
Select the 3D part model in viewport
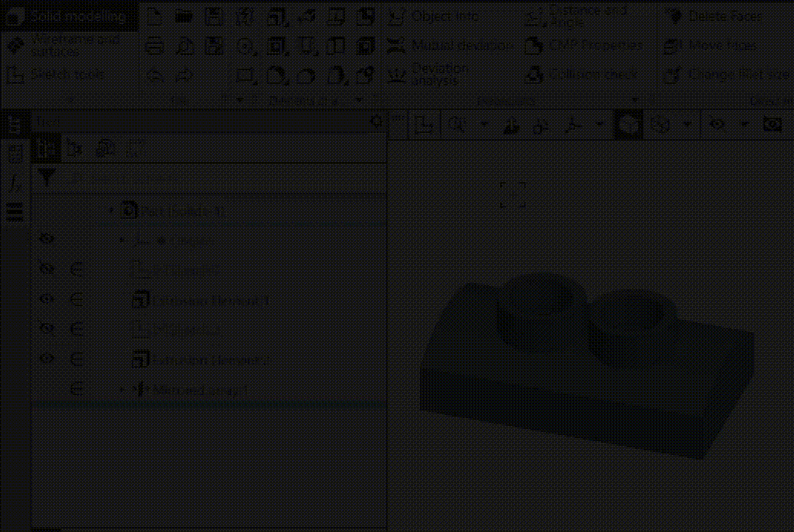point(582,368)
